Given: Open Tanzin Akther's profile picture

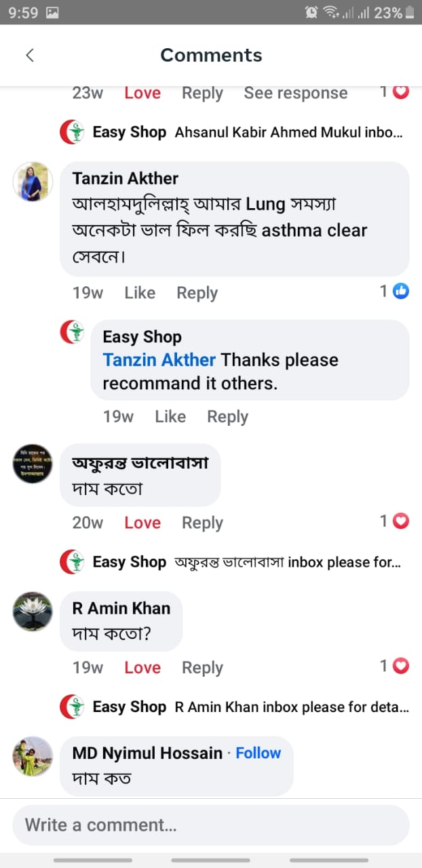Looking at the screenshot, I should pyautogui.click(x=33, y=182).
